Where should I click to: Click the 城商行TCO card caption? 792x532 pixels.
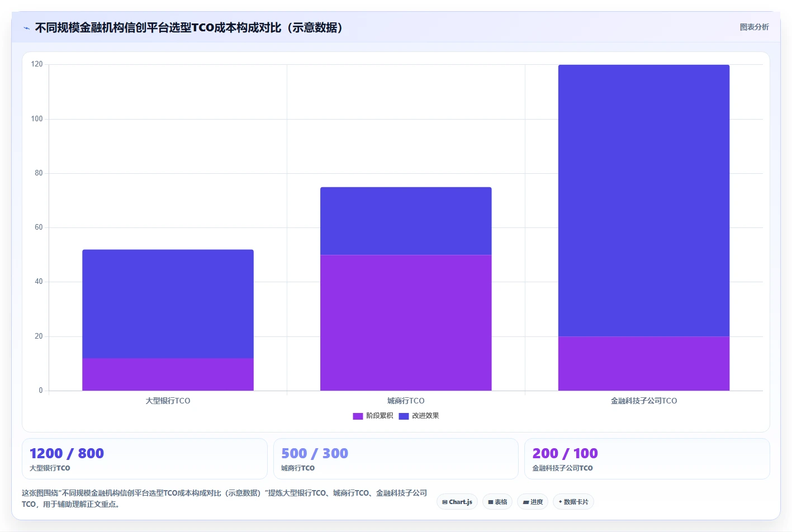click(298, 468)
